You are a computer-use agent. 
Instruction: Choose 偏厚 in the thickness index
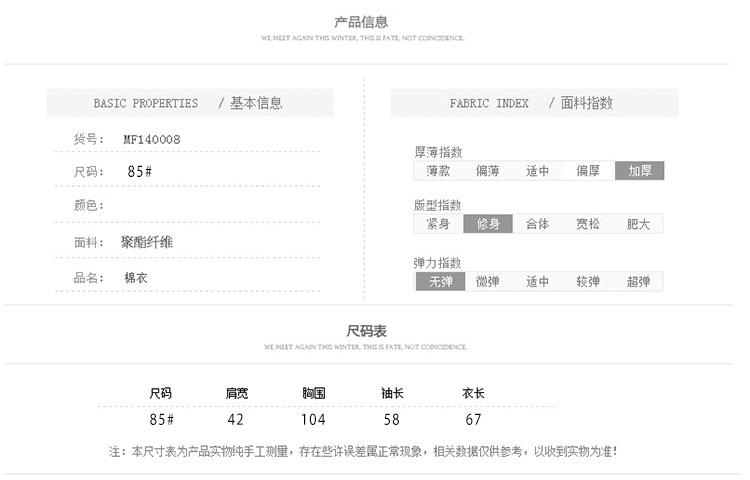(x=588, y=171)
